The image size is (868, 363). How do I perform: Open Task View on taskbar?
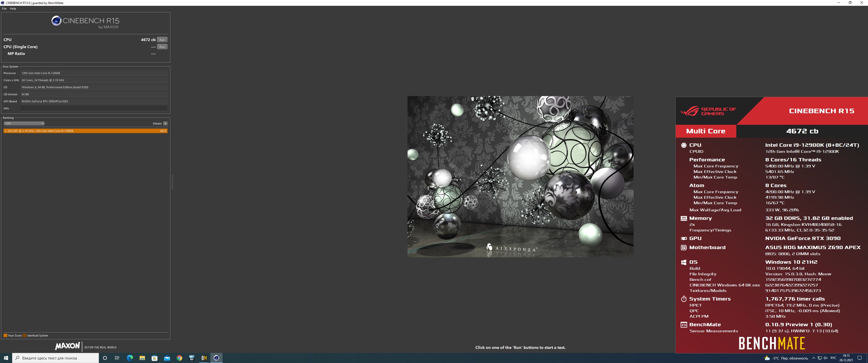[x=117, y=358]
